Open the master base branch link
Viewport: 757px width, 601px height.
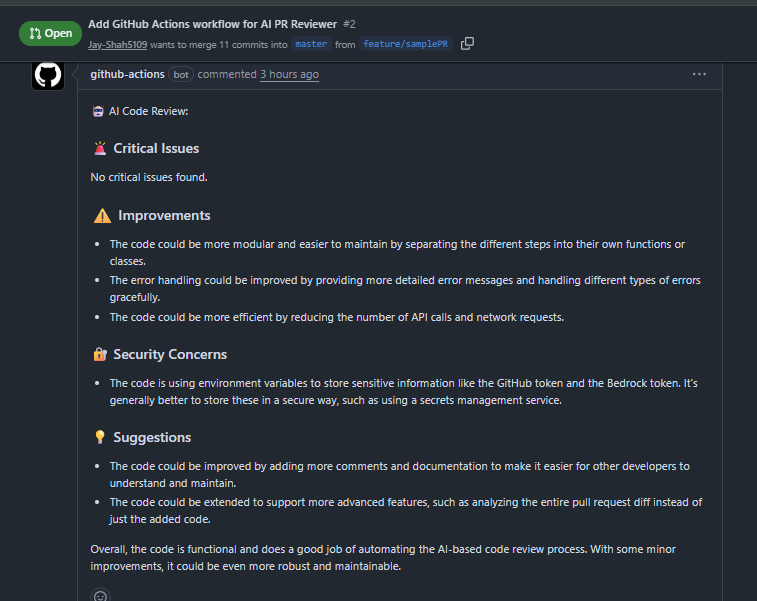point(311,44)
